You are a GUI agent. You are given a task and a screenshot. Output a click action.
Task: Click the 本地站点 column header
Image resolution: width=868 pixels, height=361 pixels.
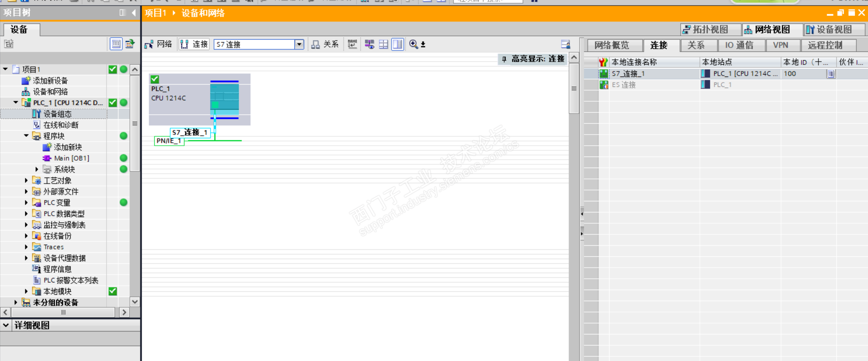tap(740, 62)
